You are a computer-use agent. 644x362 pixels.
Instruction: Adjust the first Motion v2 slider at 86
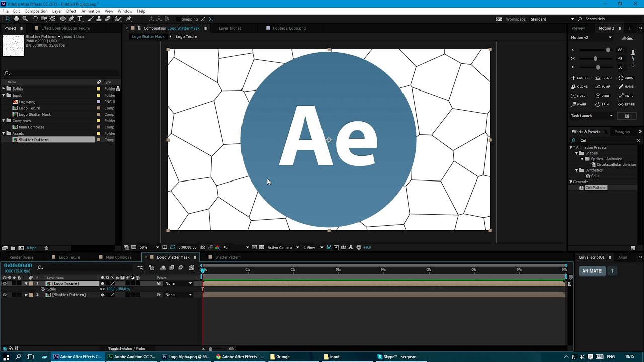[x=608, y=50]
